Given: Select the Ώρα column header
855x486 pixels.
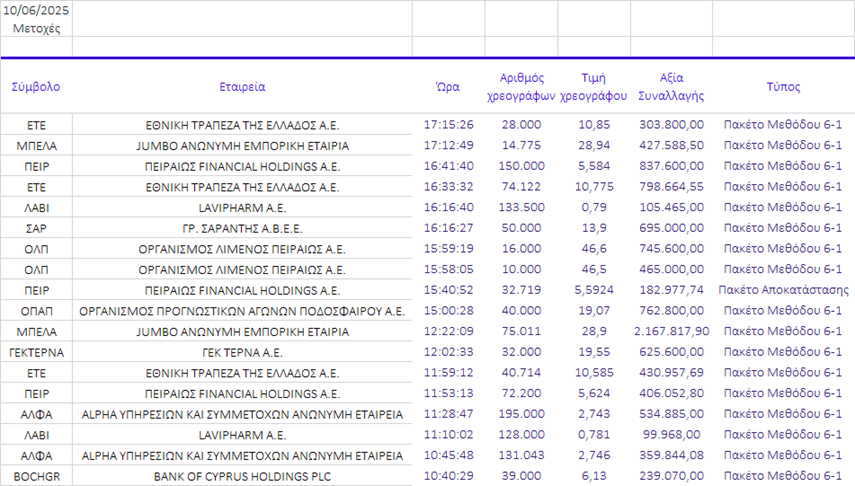Looking at the screenshot, I should (449, 87).
